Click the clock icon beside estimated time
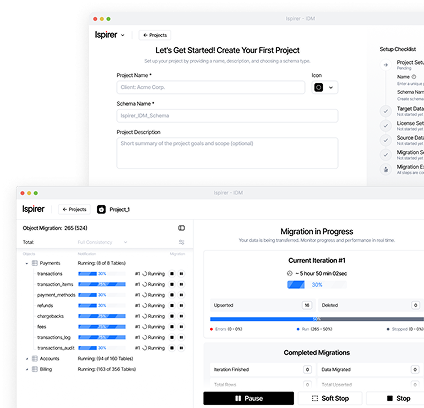424x408 pixels. click(x=290, y=273)
